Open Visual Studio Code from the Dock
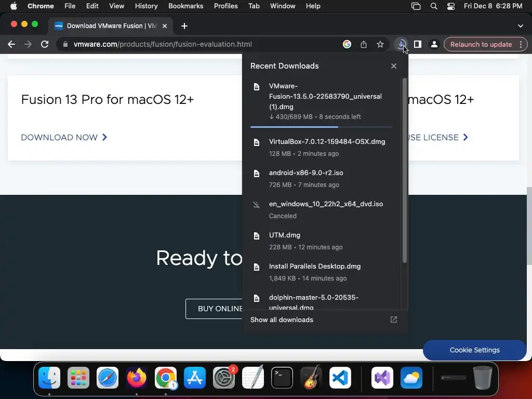Screen dimensions: 532x399 tap(340, 378)
